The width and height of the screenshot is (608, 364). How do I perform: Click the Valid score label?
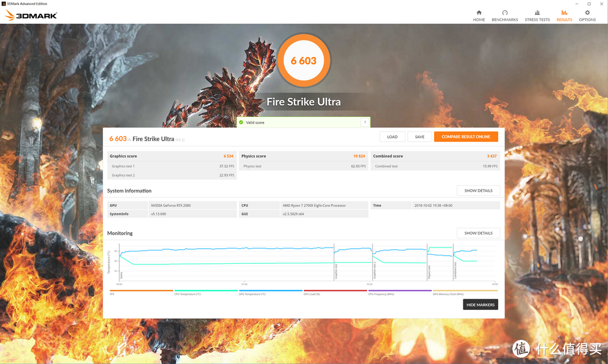(x=255, y=123)
